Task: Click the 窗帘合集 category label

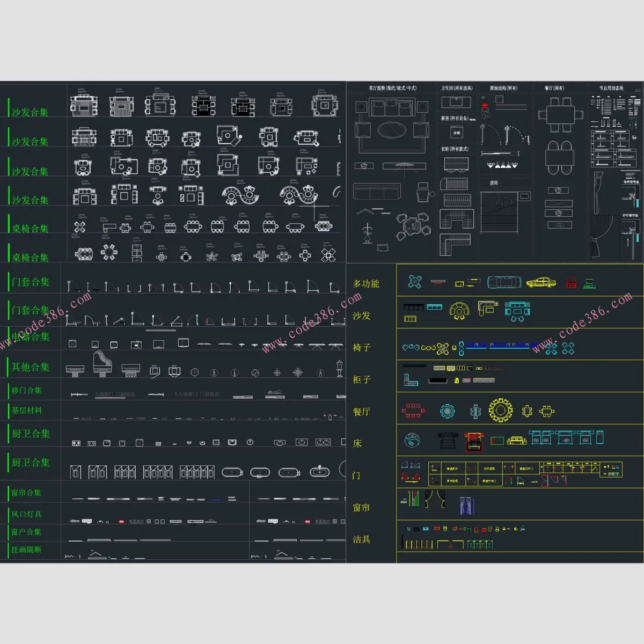Action: click(26, 492)
